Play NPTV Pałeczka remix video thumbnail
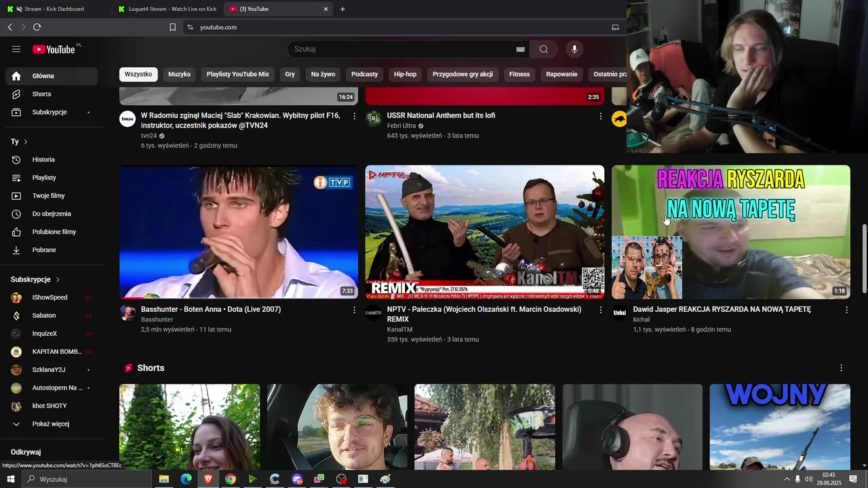This screenshot has width=868, height=488. (x=485, y=232)
